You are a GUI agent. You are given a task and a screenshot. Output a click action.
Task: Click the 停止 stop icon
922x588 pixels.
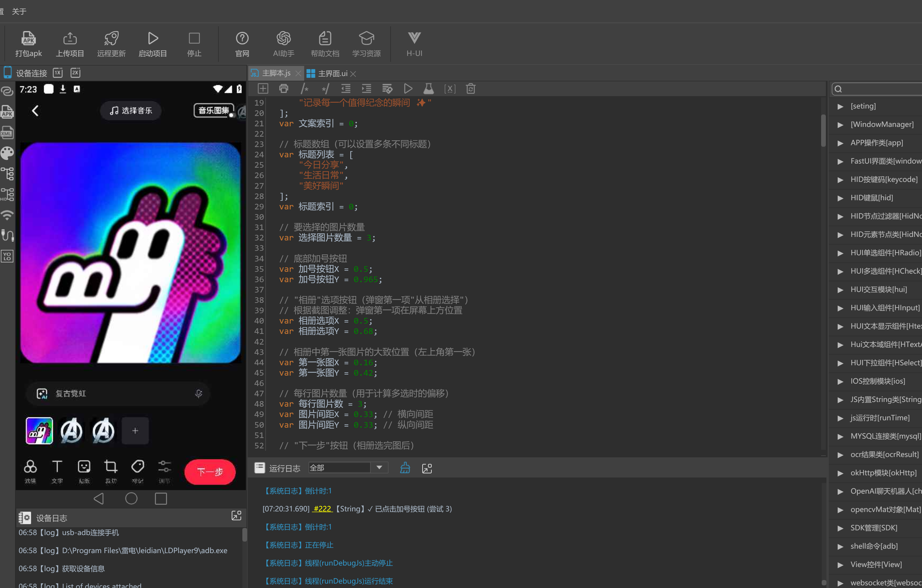click(194, 44)
